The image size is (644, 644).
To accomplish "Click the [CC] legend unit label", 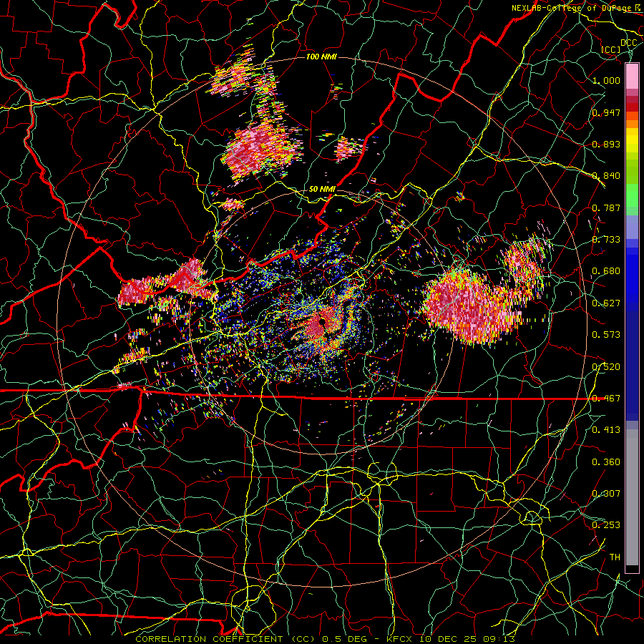I will coord(611,49).
